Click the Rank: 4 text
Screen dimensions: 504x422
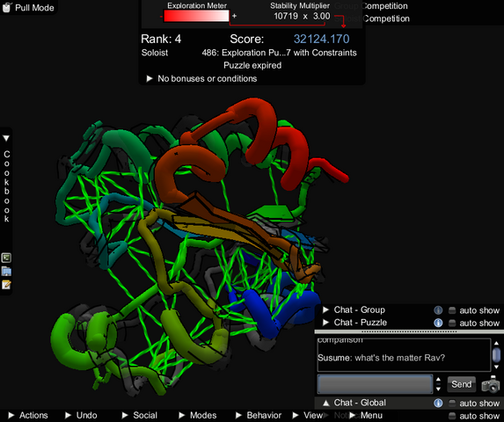click(161, 39)
